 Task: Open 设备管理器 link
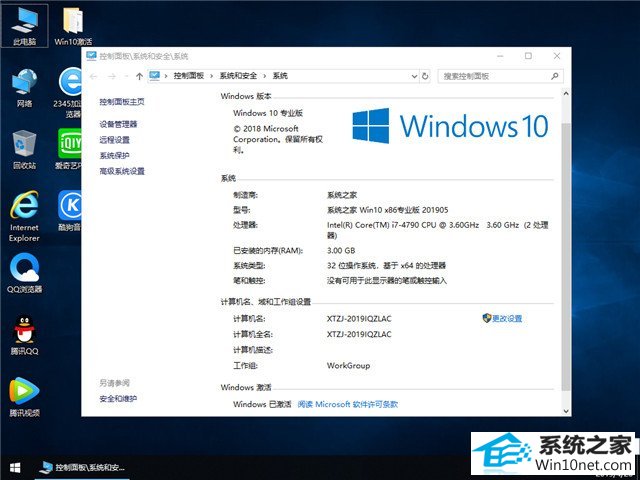[x=118, y=124]
